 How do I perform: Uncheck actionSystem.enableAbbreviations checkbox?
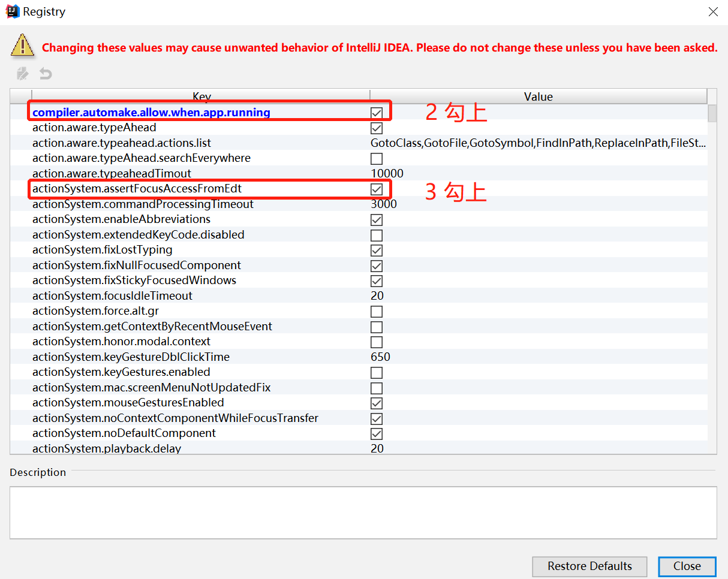pos(377,220)
